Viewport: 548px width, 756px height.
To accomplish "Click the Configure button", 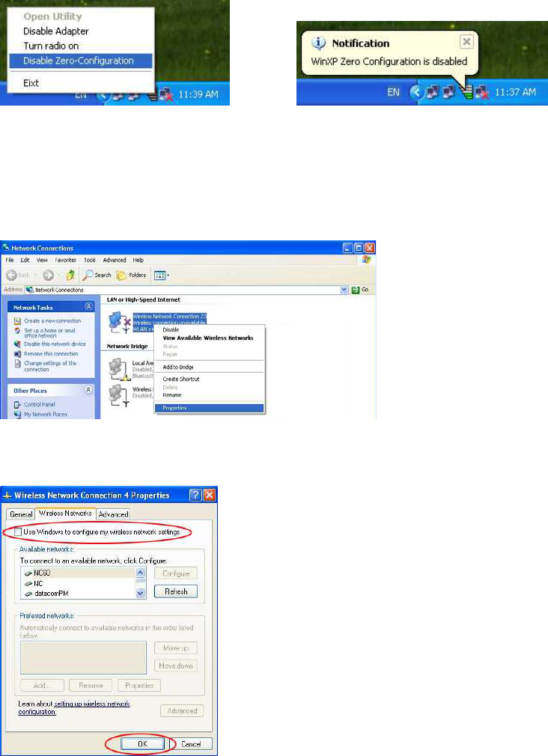I will [x=176, y=573].
